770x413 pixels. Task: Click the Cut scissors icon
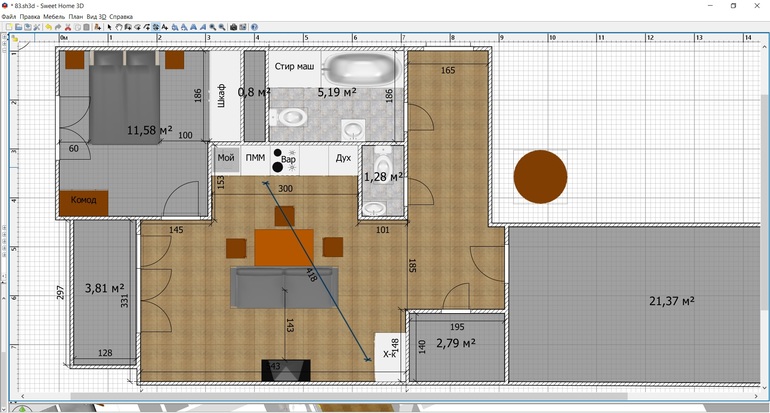pos(67,27)
